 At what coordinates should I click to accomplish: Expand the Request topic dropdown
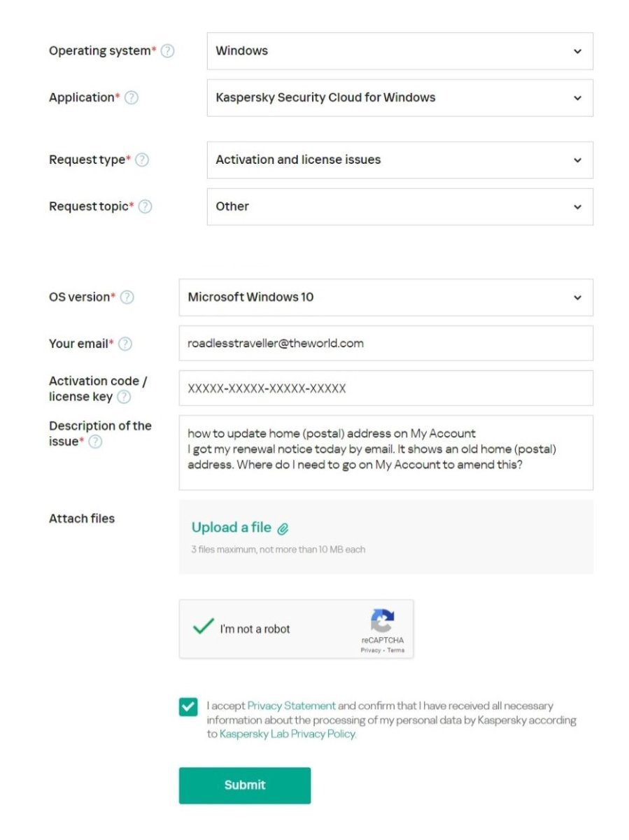pos(400,206)
